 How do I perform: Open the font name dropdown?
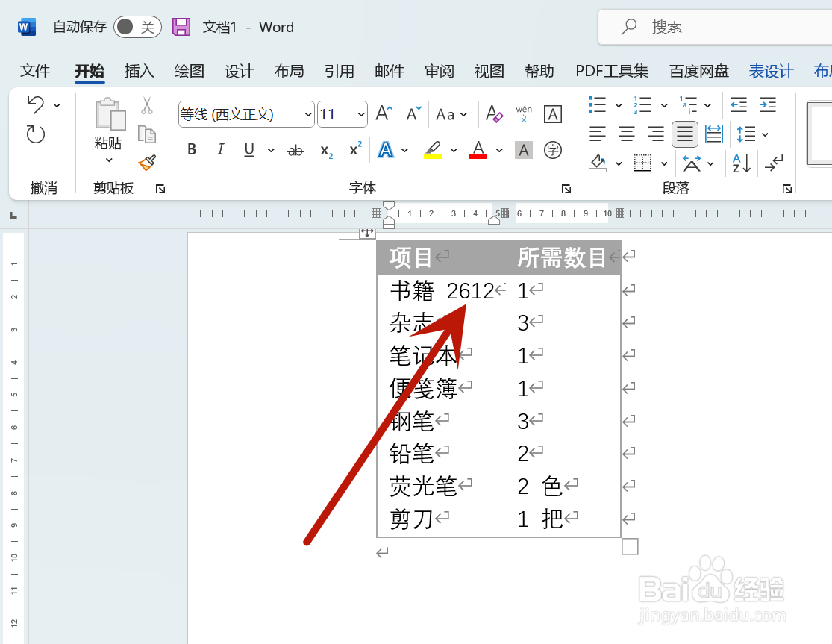click(307, 114)
